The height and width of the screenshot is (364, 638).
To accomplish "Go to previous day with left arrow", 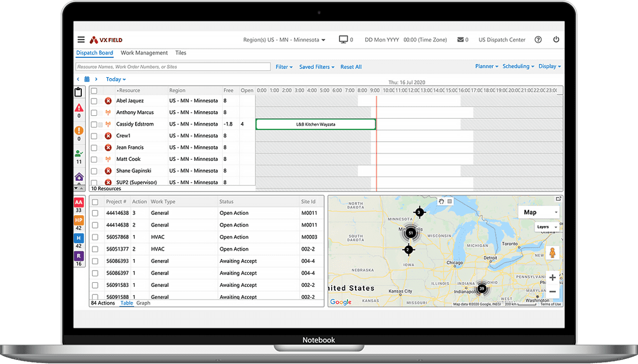I will point(78,79).
